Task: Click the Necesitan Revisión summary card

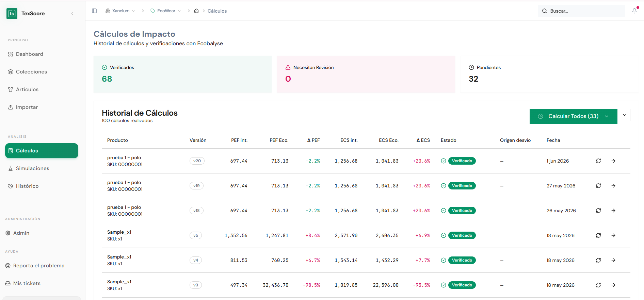Action: (366, 74)
